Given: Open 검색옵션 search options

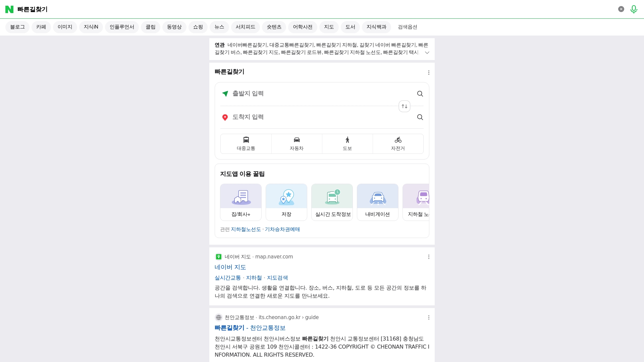Looking at the screenshot, I should point(408,27).
